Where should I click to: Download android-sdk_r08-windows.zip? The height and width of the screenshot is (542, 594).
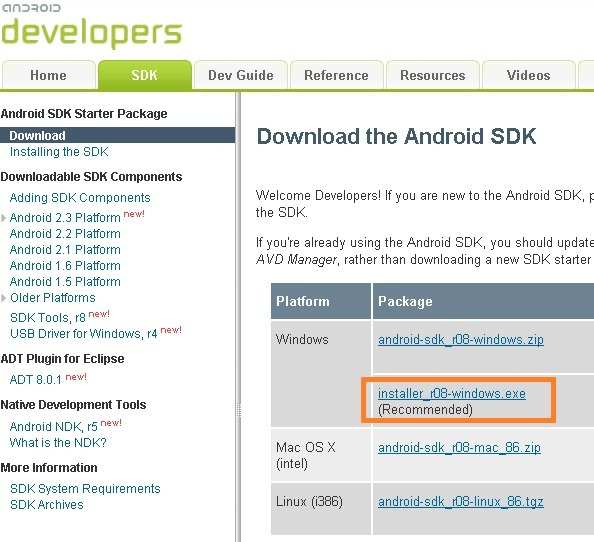(x=461, y=339)
